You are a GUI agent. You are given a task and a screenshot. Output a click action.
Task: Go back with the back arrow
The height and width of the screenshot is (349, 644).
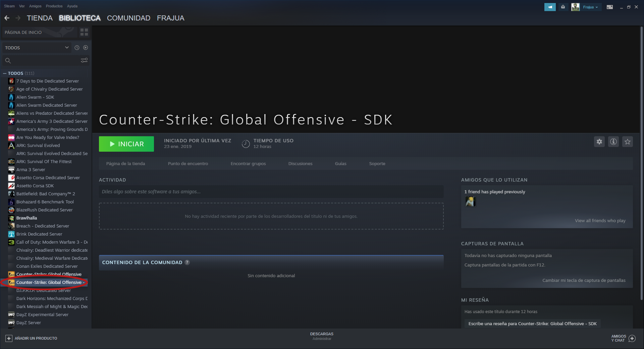pyautogui.click(x=7, y=18)
